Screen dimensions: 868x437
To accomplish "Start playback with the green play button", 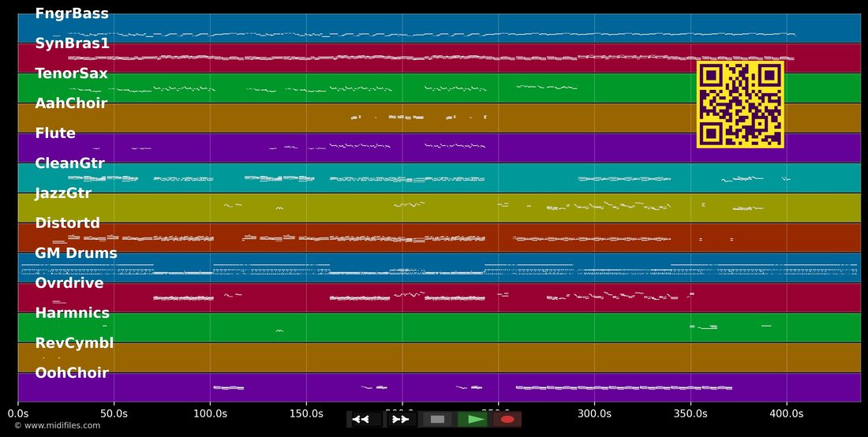I will point(472,420).
